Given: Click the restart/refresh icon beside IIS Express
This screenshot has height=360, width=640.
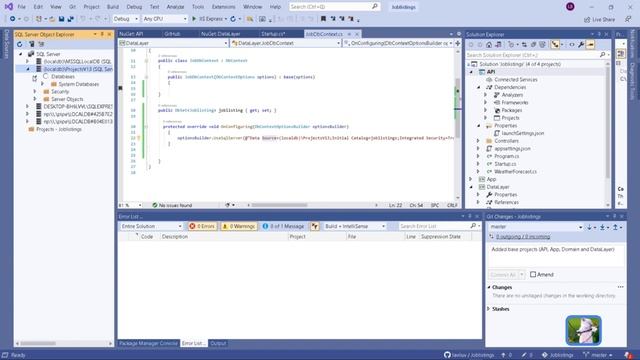Looking at the screenshot, I should coord(233,19).
